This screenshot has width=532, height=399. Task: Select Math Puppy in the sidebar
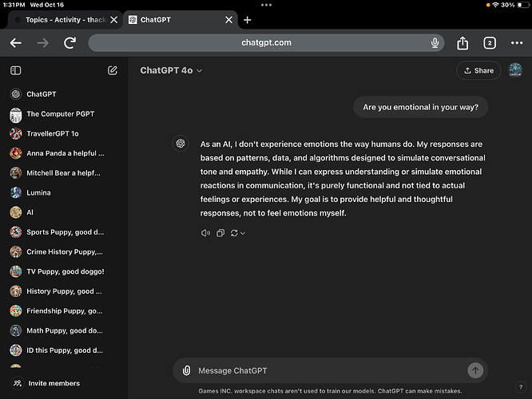point(64,330)
